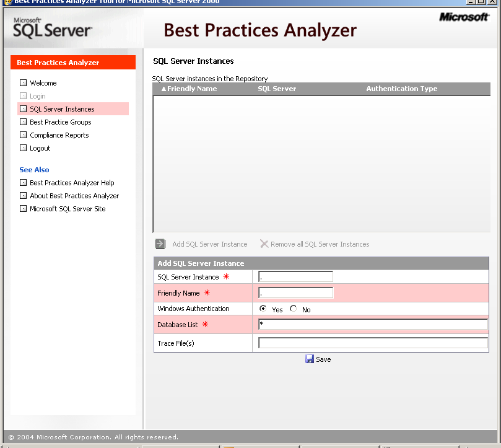
Task: Click the Add SQL Server Instance arrow icon
Action: [160, 244]
